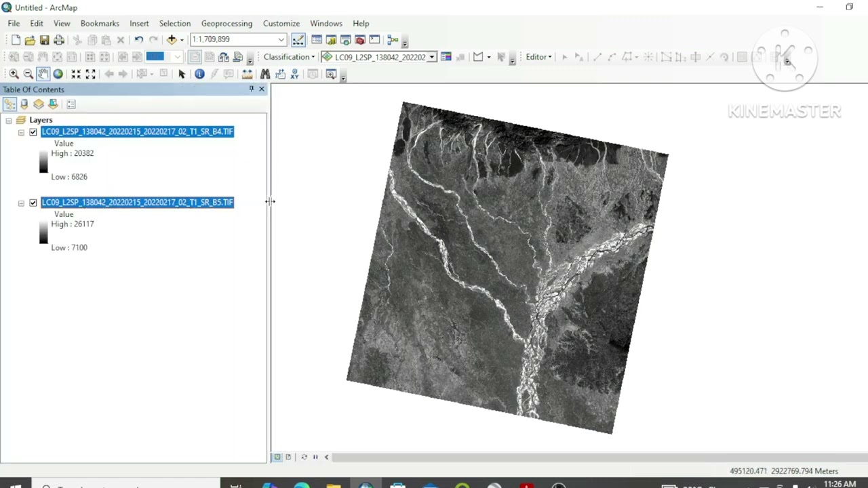Screen dimensions: 868x488
Task: Select the Zoom In tool
Action: tap(14, 74)
